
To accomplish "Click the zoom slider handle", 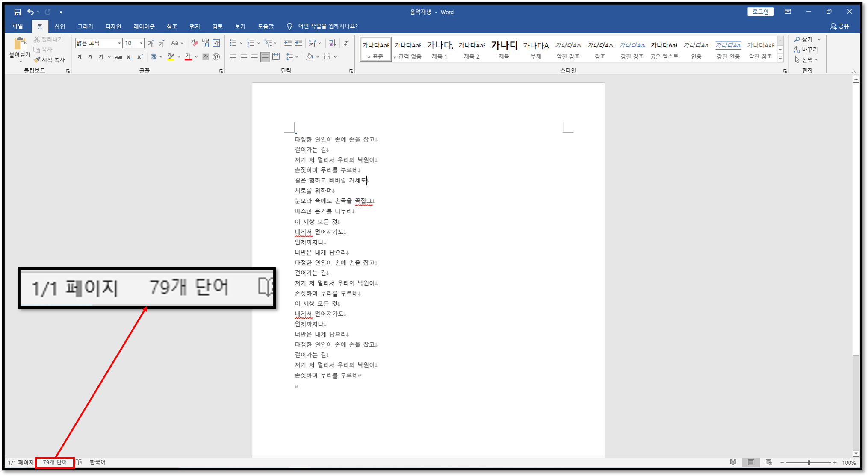I will pyautogui.click(x=809, y=463).
